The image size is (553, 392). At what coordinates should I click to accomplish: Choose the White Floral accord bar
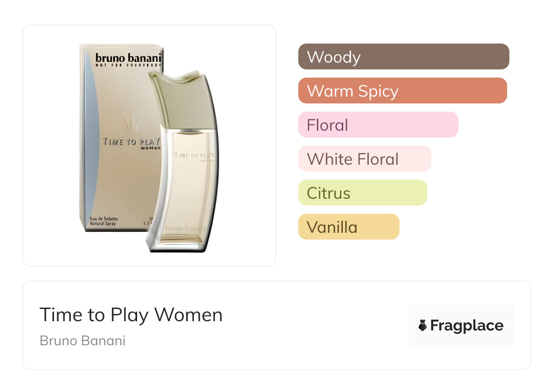(365, 159)
